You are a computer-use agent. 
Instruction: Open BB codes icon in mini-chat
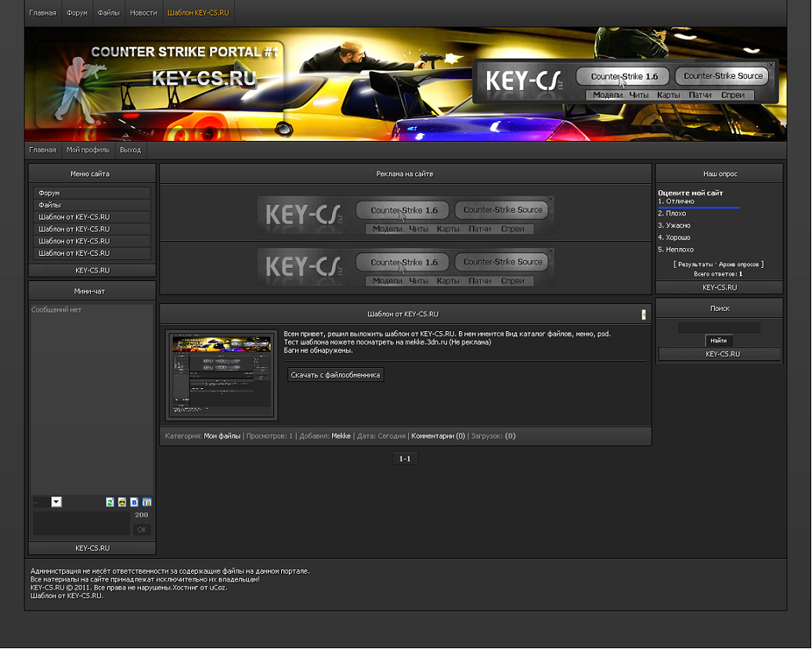click(134, 502)
